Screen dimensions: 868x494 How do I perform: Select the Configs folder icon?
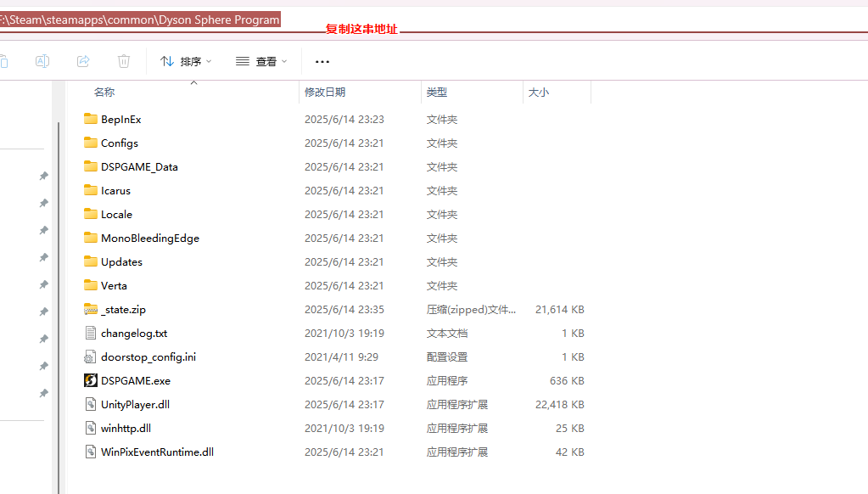tap(91, 143)
